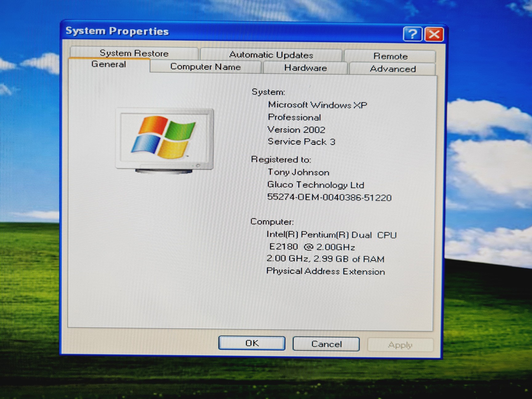Click the 'Service Pack 3' line
Screen dimensions: 532x399
(x=301, y=142)
